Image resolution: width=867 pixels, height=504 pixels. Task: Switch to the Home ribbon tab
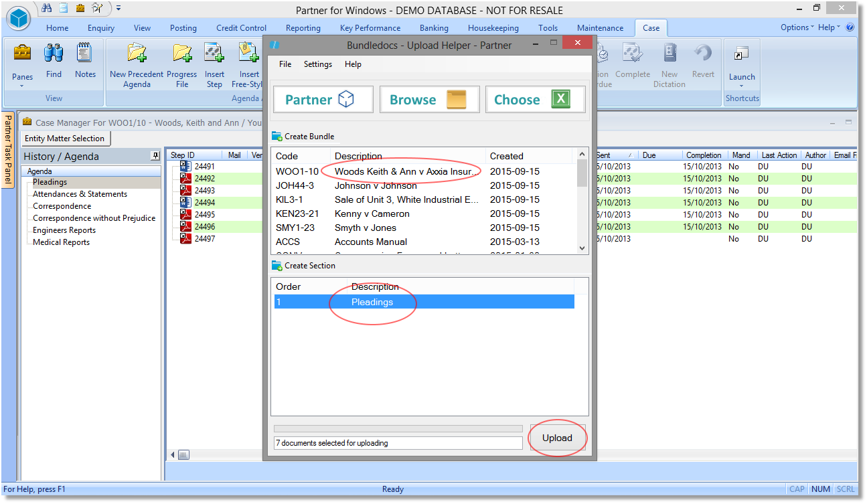[58, 28]
